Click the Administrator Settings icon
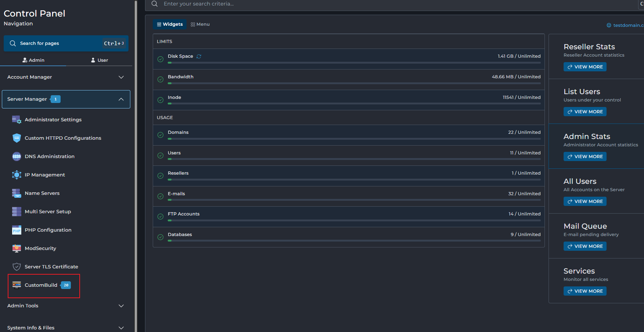The width and height of the screenshot is (644, 332). (17, 119)
